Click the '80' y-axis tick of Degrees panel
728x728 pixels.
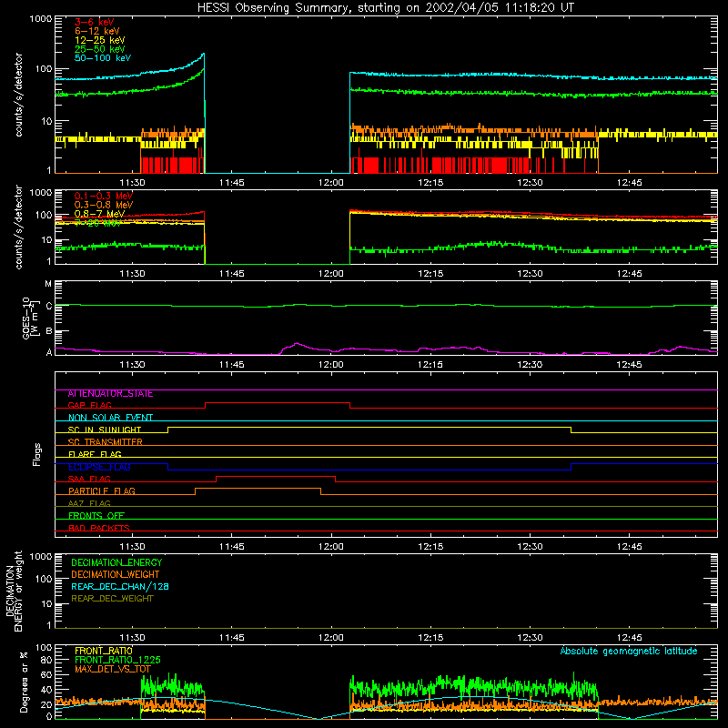coord(46,660)
